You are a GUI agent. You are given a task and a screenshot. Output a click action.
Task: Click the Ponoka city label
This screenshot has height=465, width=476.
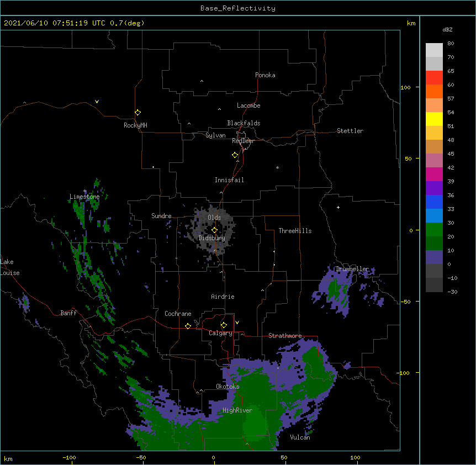(x=265, y=75)
